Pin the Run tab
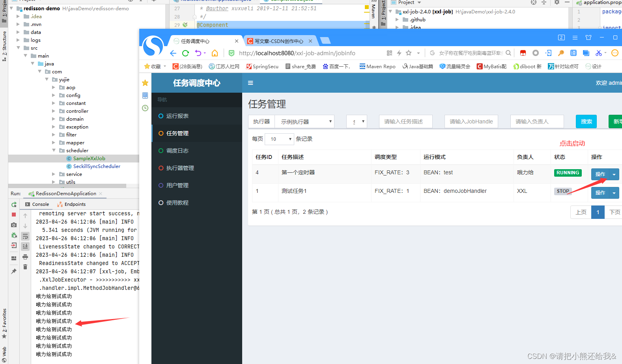The image size is (622, 364). pyautogui.click(x=14, y=271)
